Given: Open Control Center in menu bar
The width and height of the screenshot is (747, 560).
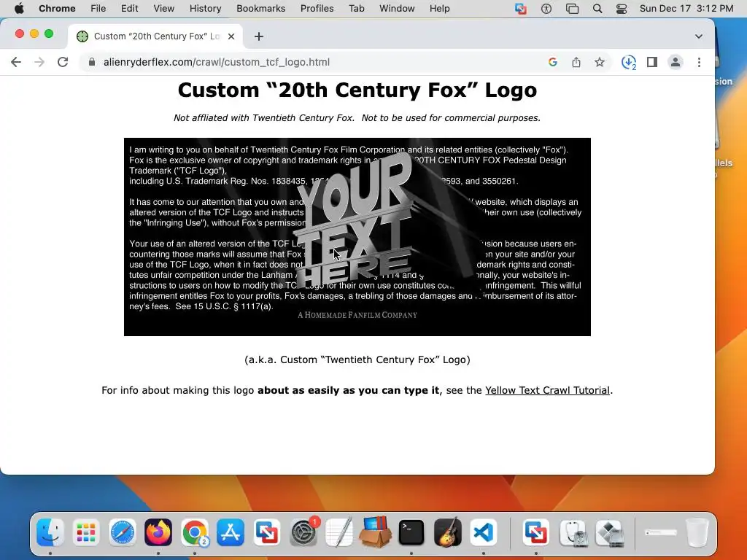Looking at the screenshot, I should coord(622,9).
